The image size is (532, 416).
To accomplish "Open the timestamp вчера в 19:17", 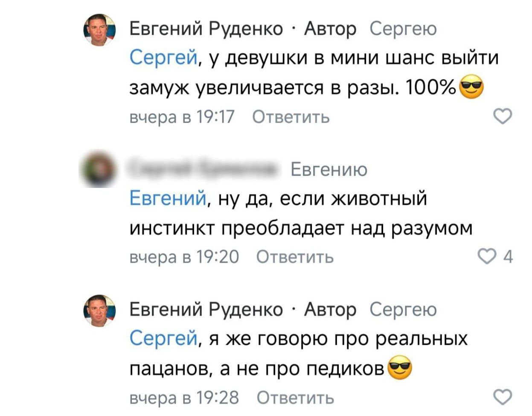I will [182, 116].
